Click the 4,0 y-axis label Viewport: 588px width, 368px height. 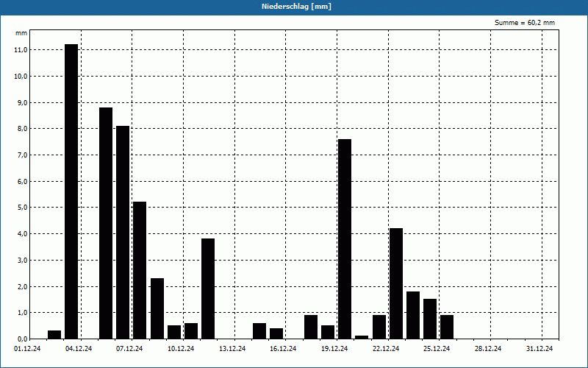click(x=22, y=234)
